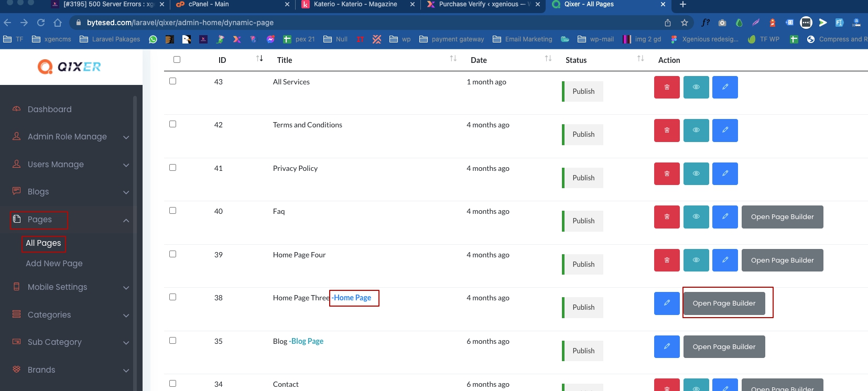Screen dimensions: 868x391
Task: Switch to Purchase Verify xgenious tab
Action: [x=482, y=5]
